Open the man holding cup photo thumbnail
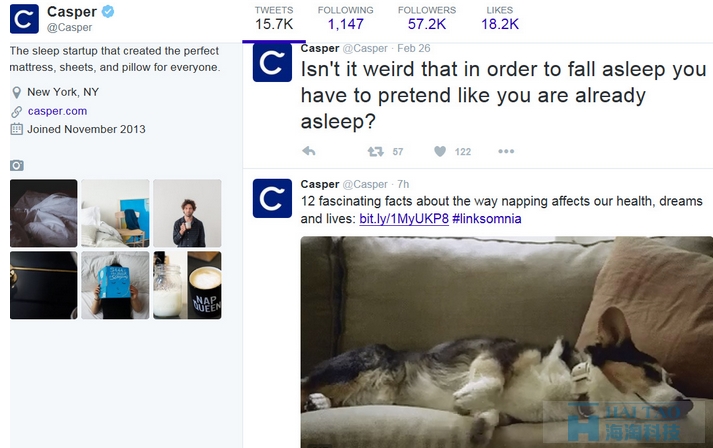Screen dimensions: 713x448 [x=187, y=213]
